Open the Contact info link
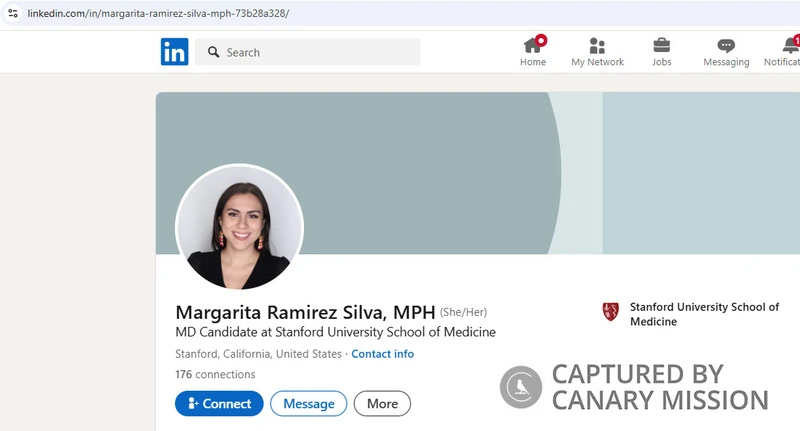800x431 pixels. pyautogui.click(x=383, y=354)
